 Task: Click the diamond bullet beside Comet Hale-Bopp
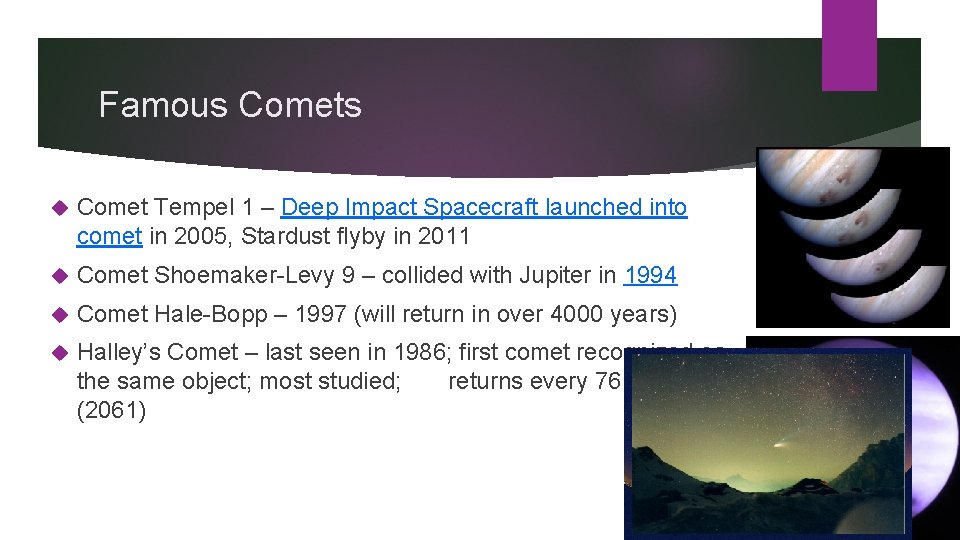click(60, 315)
